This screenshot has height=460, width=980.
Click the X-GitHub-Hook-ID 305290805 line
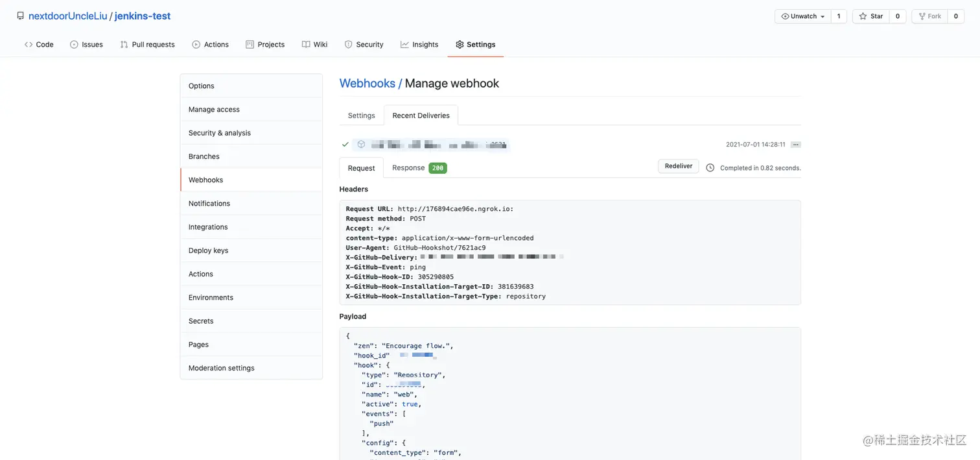point(400,277)
